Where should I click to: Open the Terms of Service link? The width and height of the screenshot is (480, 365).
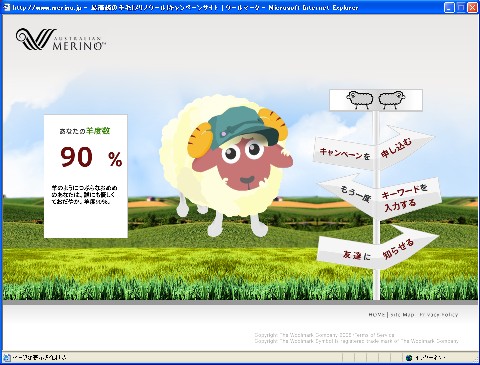click(x=374, y=335)
